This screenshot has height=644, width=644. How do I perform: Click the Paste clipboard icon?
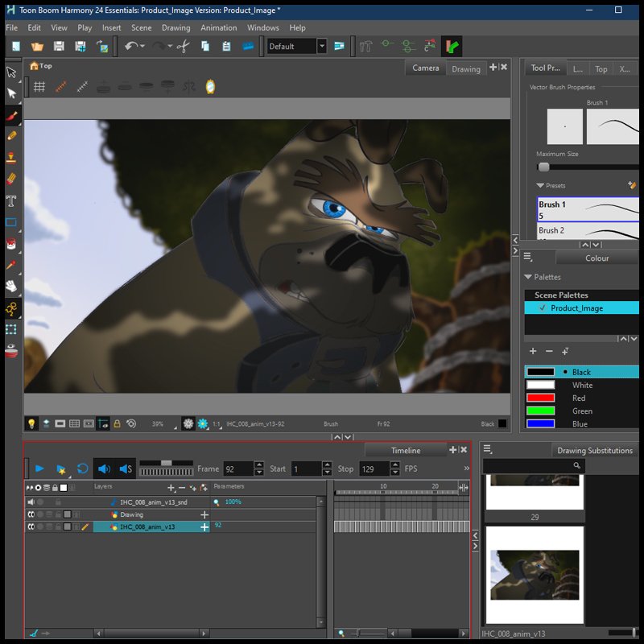(226, 46)
